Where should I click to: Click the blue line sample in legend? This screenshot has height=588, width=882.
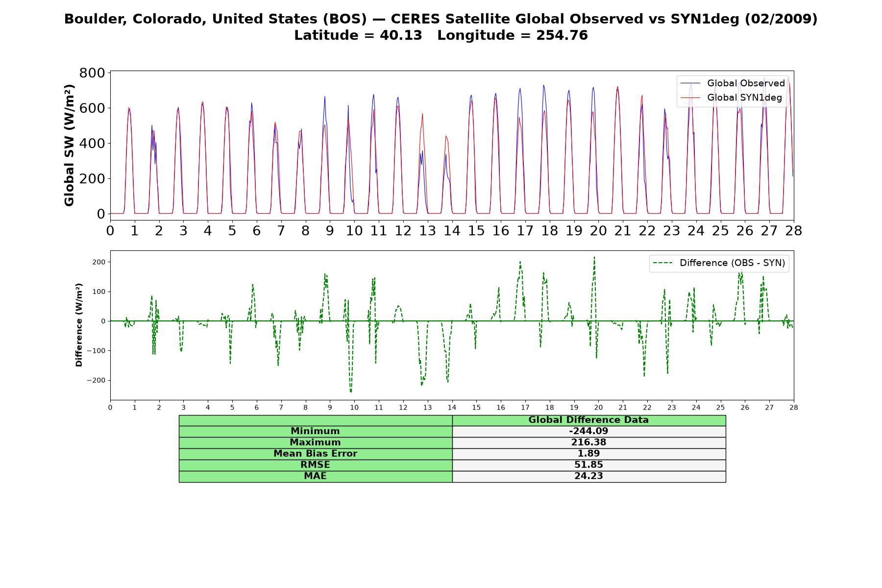tap(691, 83)
